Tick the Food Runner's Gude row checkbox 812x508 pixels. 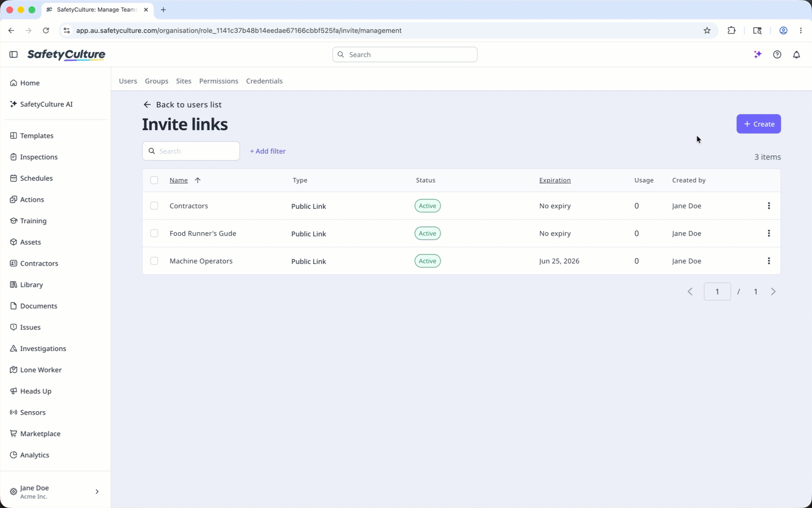click(x=154, y=234)
